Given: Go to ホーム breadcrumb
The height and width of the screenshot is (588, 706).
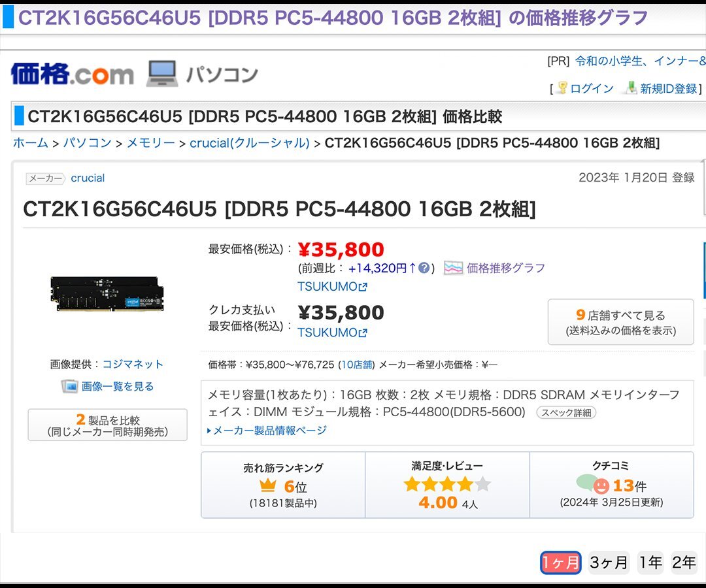Looking at the screenshot, I should [x=30, y=143].
